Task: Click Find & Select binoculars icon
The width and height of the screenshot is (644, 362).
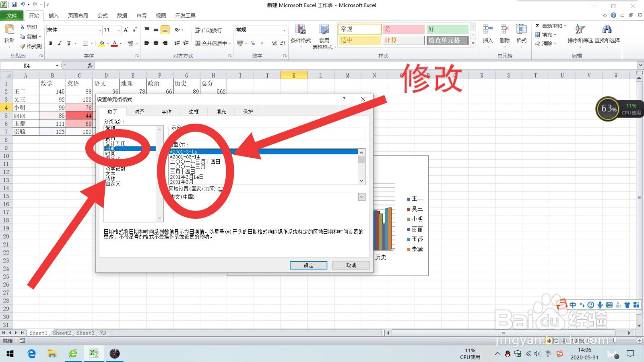Action: [x=607, y=29]
